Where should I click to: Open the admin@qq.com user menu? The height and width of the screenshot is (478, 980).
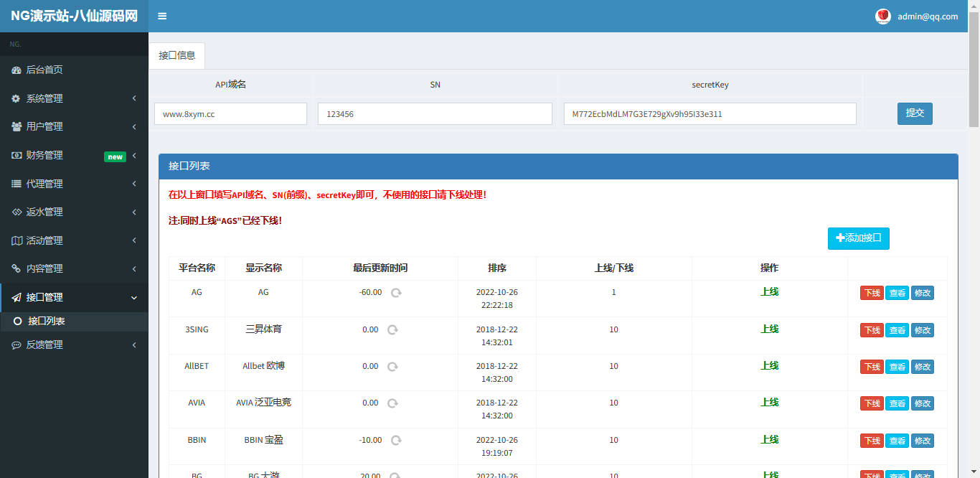pyautogui.click(x=917, y=16)
